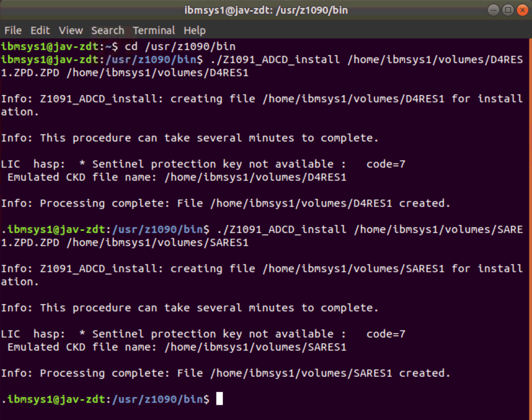
Task: Click the block cursor at the last prompt
Action: (220, 399)
